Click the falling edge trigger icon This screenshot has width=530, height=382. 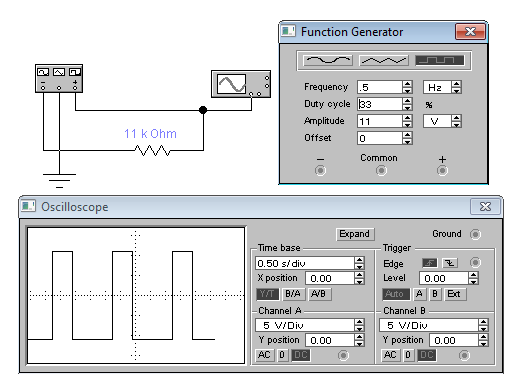(x=450, y=263)
